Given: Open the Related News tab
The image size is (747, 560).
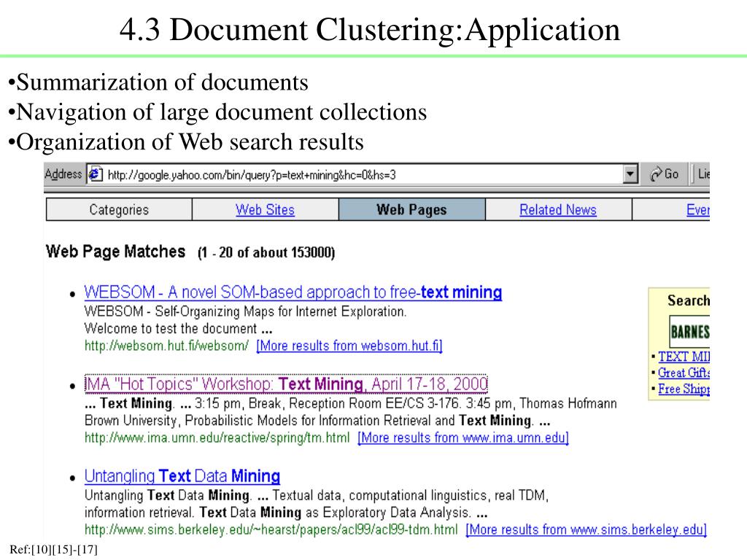Looking at the screenshot, I should point(558,209).
